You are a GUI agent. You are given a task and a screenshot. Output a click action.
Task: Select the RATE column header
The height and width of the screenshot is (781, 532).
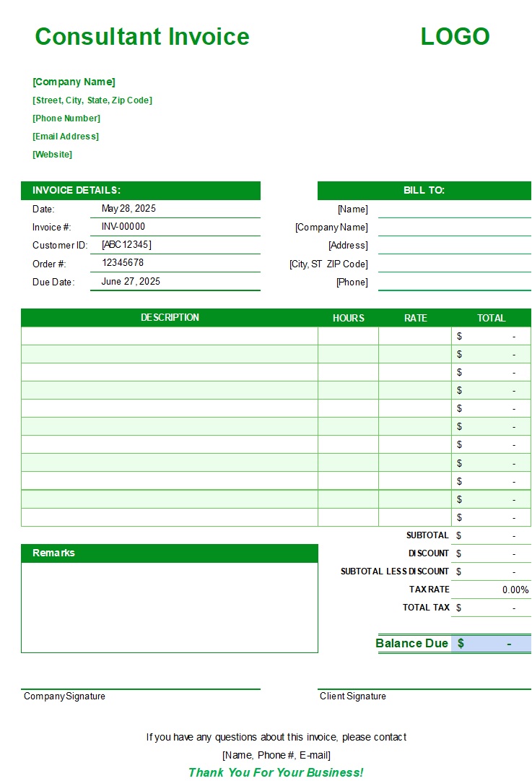416,318
